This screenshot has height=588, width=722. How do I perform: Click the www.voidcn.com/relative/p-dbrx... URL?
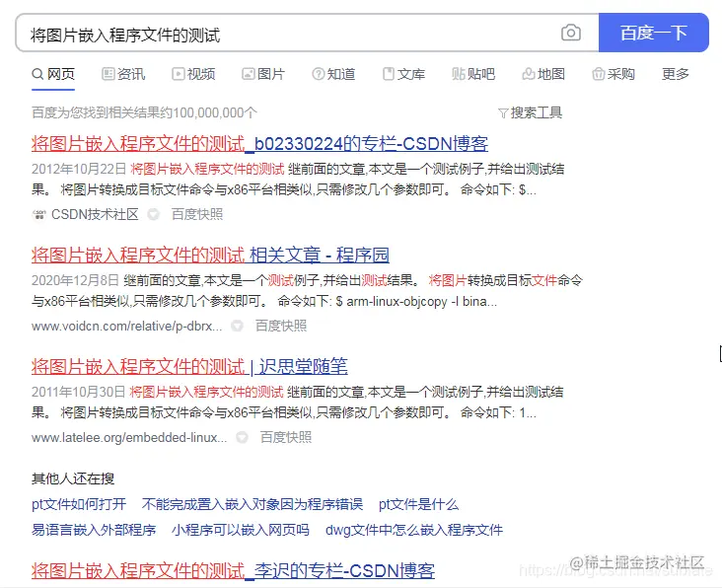(126, 326)
